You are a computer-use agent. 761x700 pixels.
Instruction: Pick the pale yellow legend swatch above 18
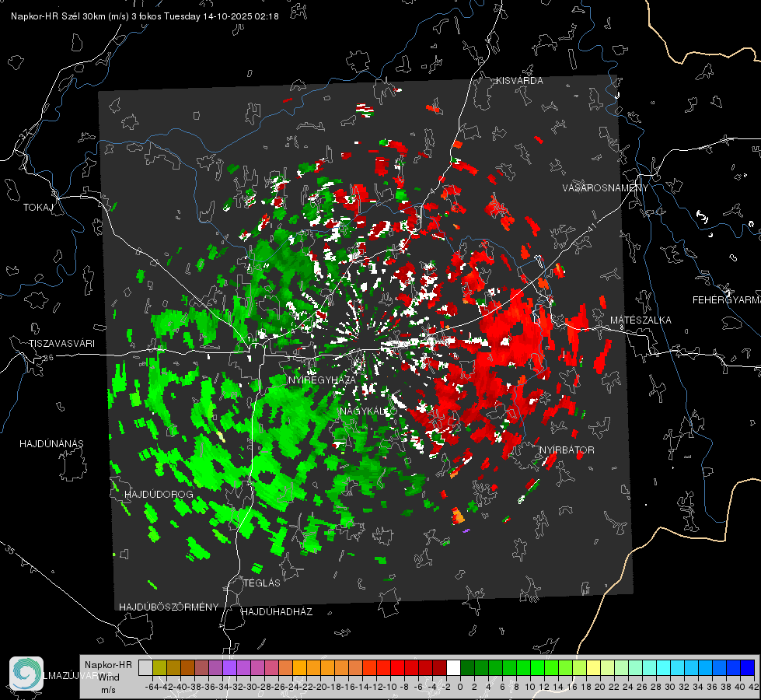click(x=594, y=667)
